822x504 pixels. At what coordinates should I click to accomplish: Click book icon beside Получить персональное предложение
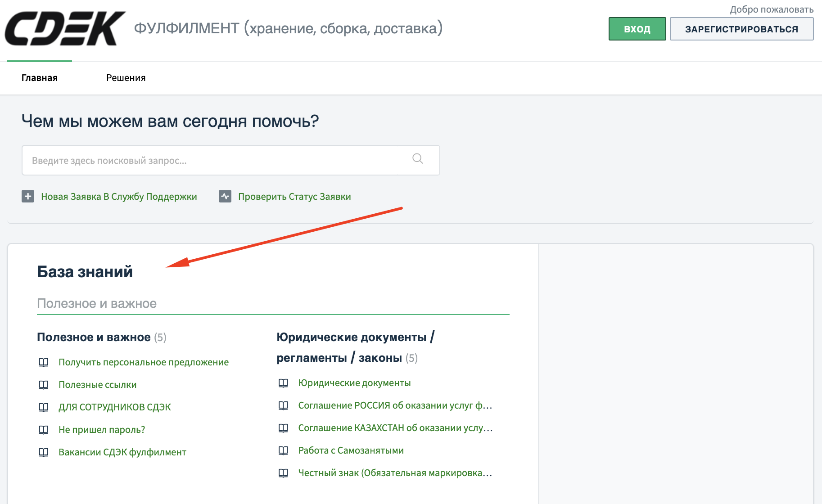click(x=44, y=362)
